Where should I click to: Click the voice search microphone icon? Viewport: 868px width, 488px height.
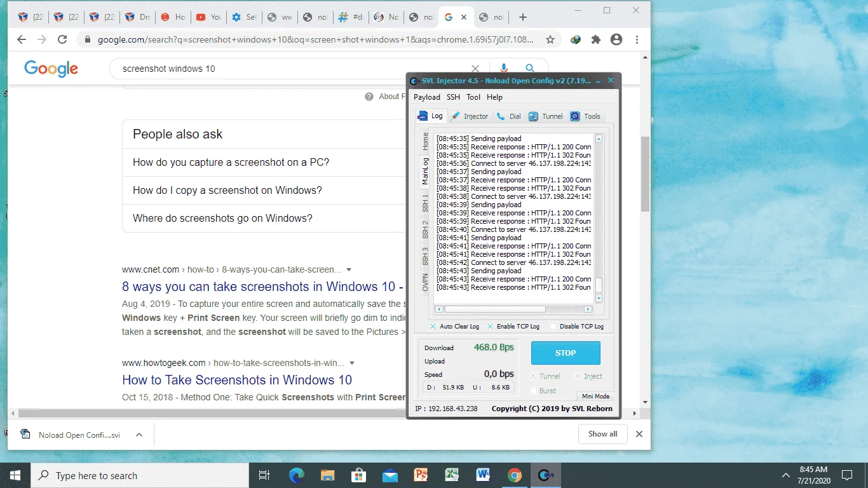504,69
